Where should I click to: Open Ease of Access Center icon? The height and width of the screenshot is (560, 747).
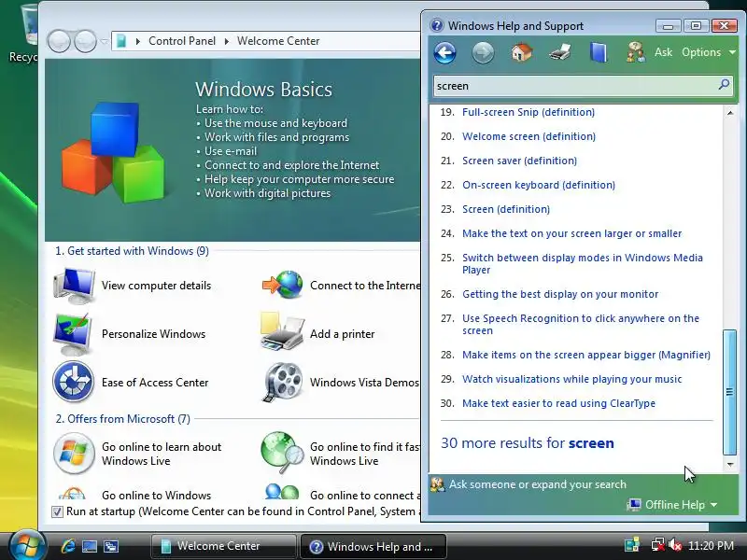click(x=74, y=383)
